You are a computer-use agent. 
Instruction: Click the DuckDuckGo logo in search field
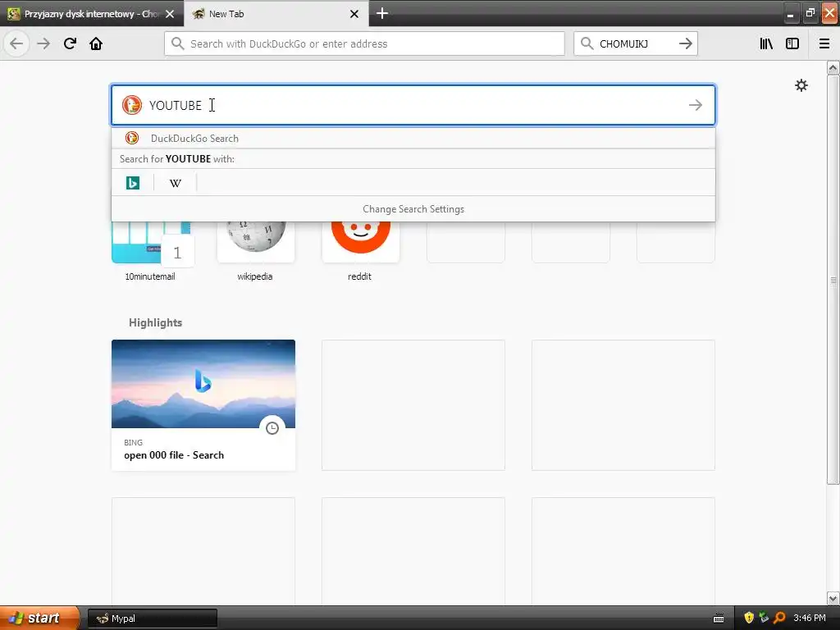click(132, 105)
